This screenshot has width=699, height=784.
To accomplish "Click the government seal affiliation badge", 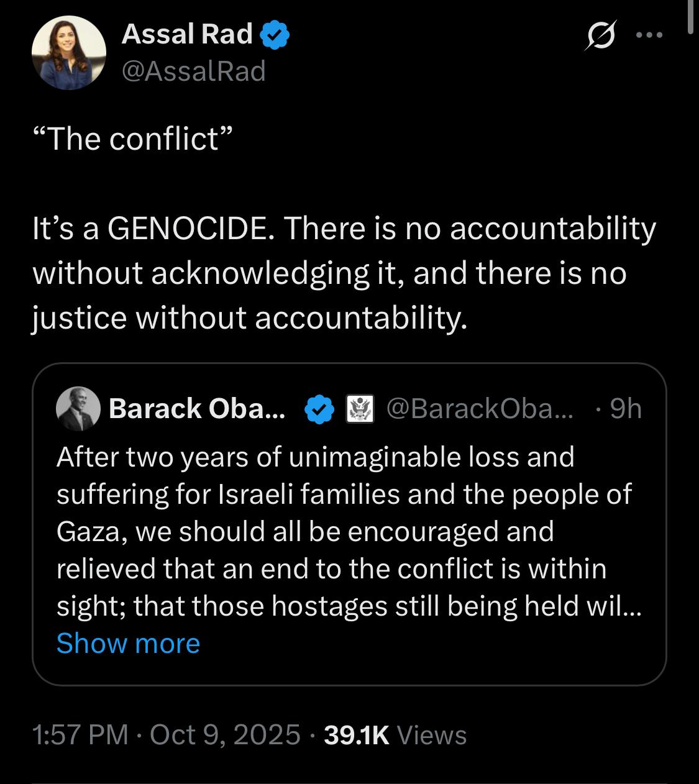I will point(360,409).
